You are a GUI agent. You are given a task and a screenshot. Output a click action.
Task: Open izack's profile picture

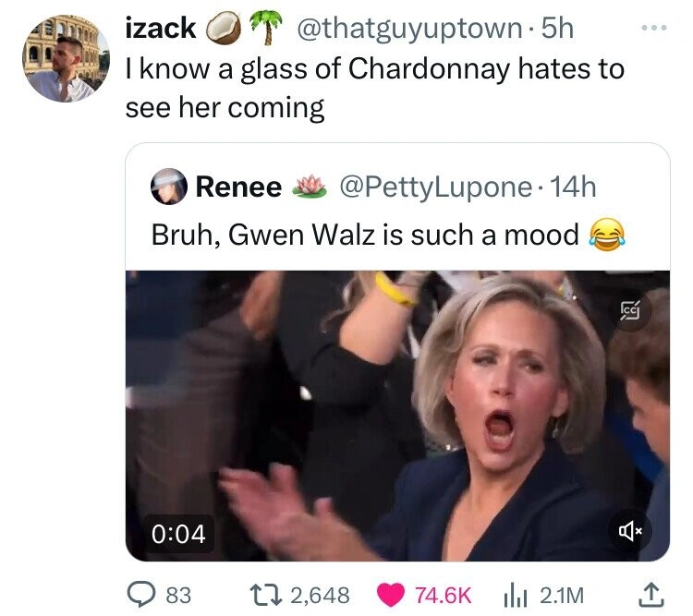(x=61, y=56)
